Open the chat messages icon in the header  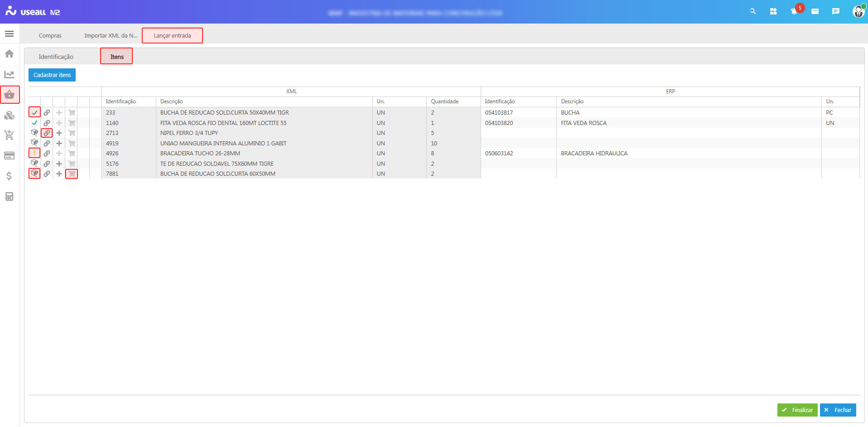(836, 11)
